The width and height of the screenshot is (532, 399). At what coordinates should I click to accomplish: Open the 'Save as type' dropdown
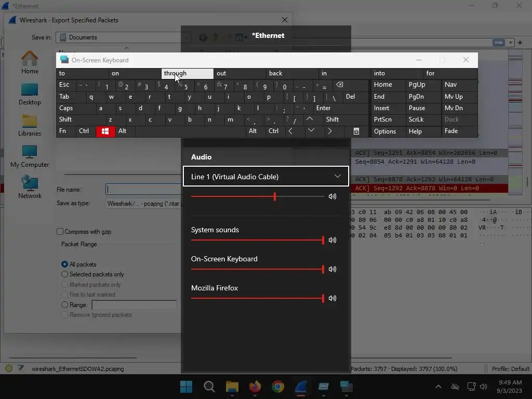point(144,204)
